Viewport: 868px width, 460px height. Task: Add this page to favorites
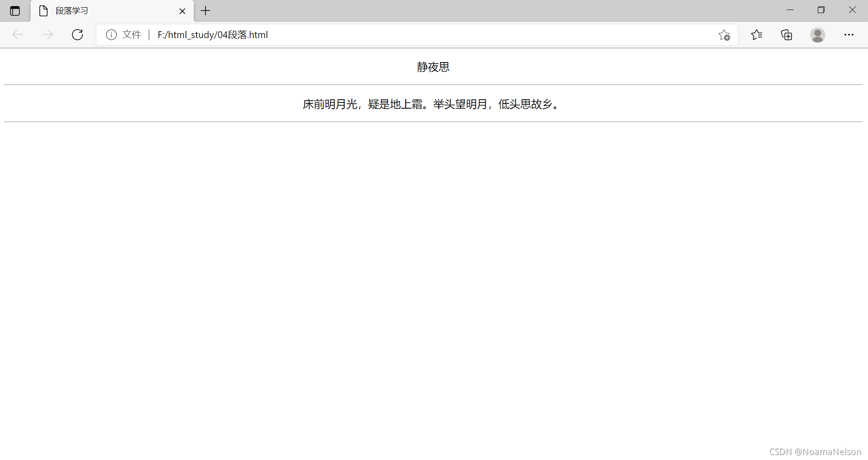pos(724,35)
